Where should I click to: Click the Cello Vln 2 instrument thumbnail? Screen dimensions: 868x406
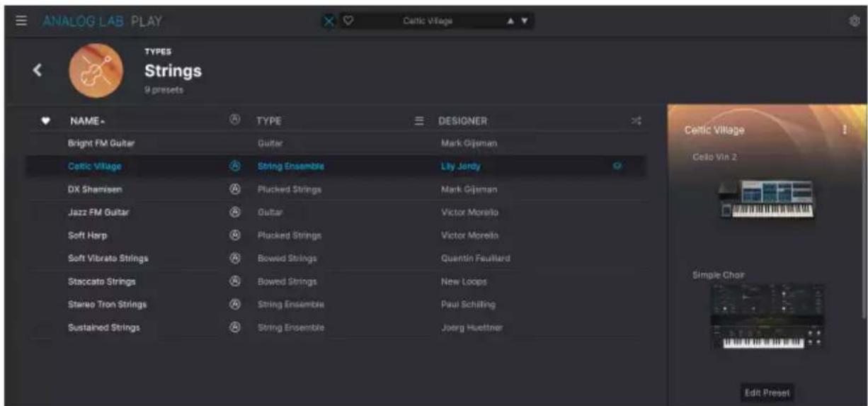[x=766, y=198]
